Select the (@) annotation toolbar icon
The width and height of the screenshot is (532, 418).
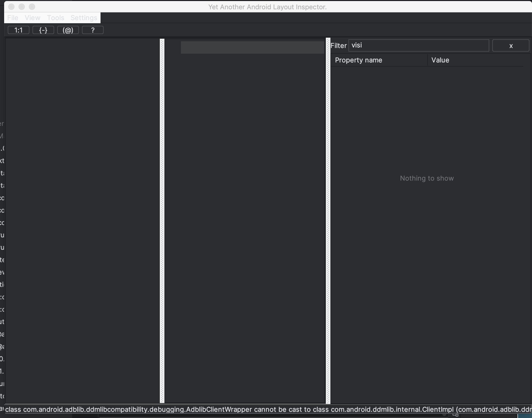[x=67, y=30]
